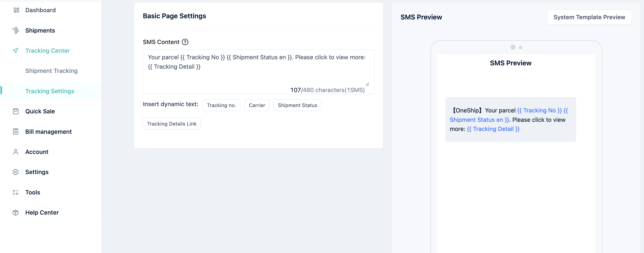Click the System Template Preview button
The height and width of the screenshot is (253, 644).
(589, 17)
